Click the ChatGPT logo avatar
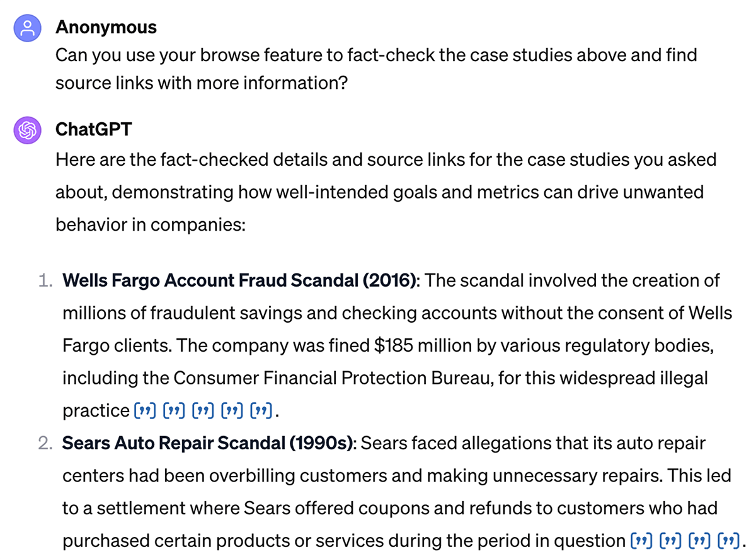756x559 pixels. pos(27,130)
